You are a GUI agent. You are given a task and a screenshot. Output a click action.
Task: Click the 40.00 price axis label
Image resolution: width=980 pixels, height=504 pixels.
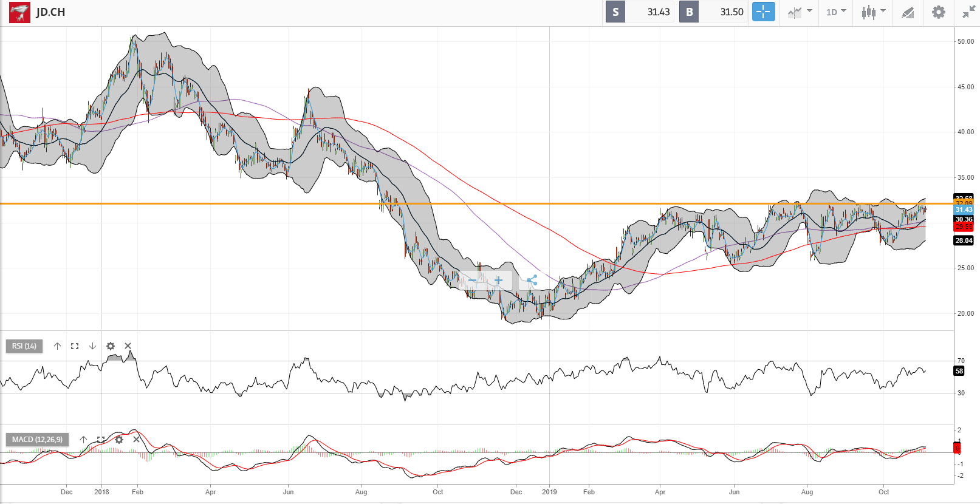point(965,132)
